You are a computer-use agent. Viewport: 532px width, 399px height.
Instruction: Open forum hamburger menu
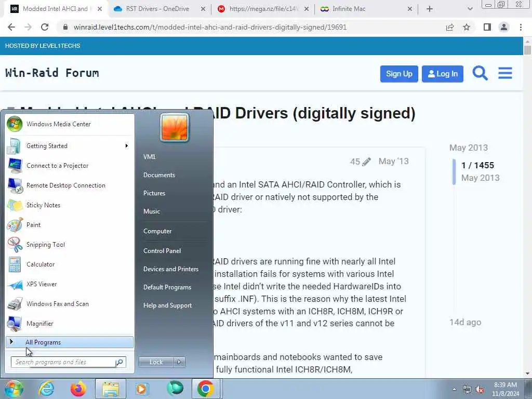505,73
